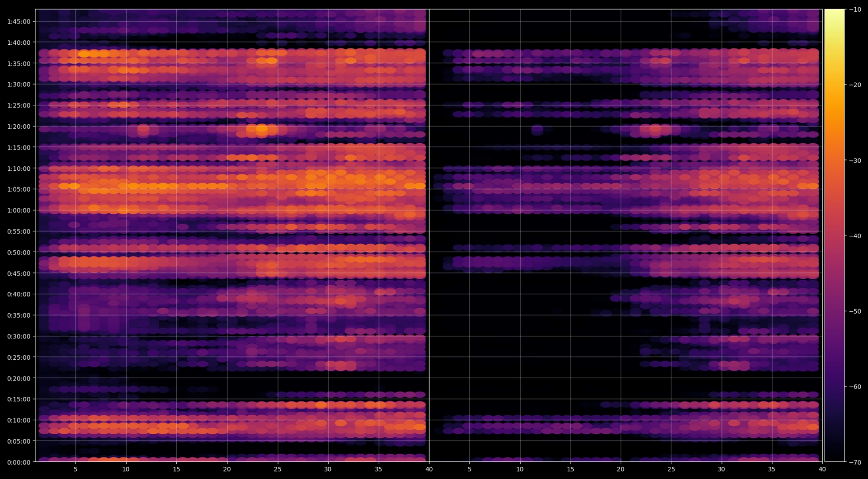Click the 0:15:00 time label
This screenshot has height=479, width=868.
pyautogui.click(x=19, y=399)
